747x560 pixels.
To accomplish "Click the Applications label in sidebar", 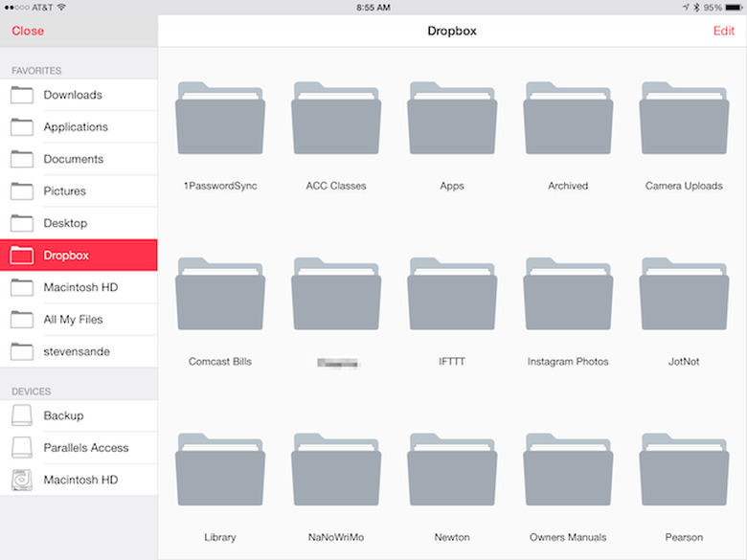I will tap(76, 127).
